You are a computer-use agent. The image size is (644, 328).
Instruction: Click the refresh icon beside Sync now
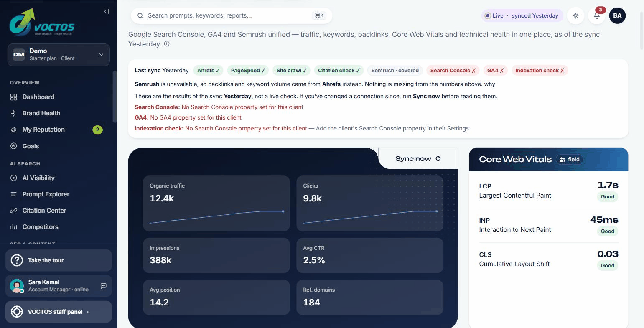tap(438, 158)
